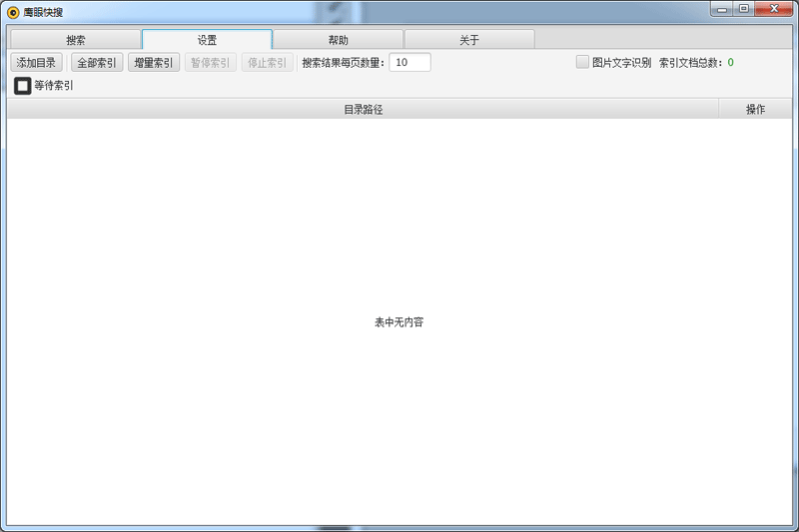Click the 暂停索引 button

[x=211, y=63]
